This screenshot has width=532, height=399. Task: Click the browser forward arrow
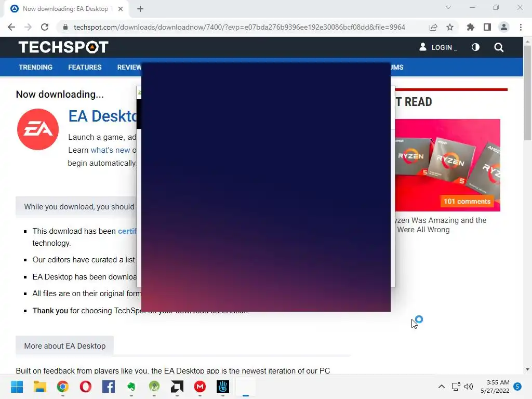[28, 27]
